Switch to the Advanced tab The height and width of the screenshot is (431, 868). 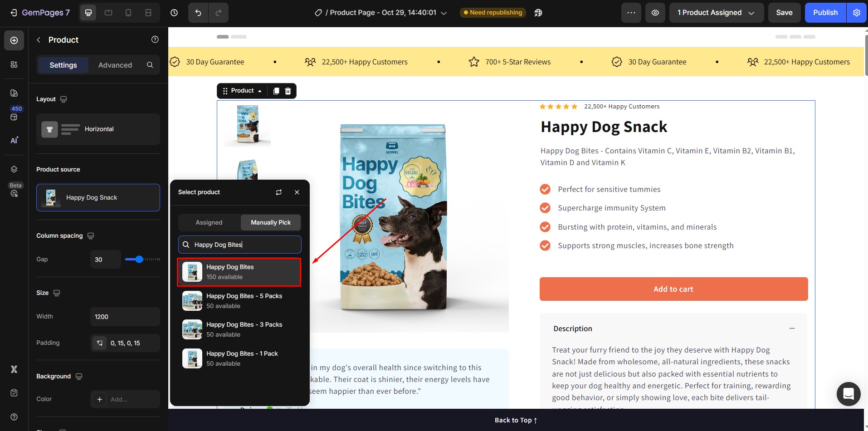[115, 65]
